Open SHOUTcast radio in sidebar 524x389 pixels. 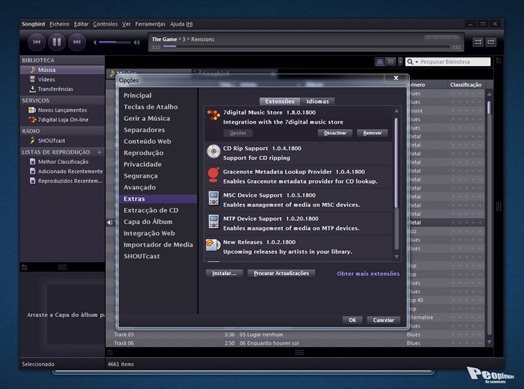pos(62,141)
